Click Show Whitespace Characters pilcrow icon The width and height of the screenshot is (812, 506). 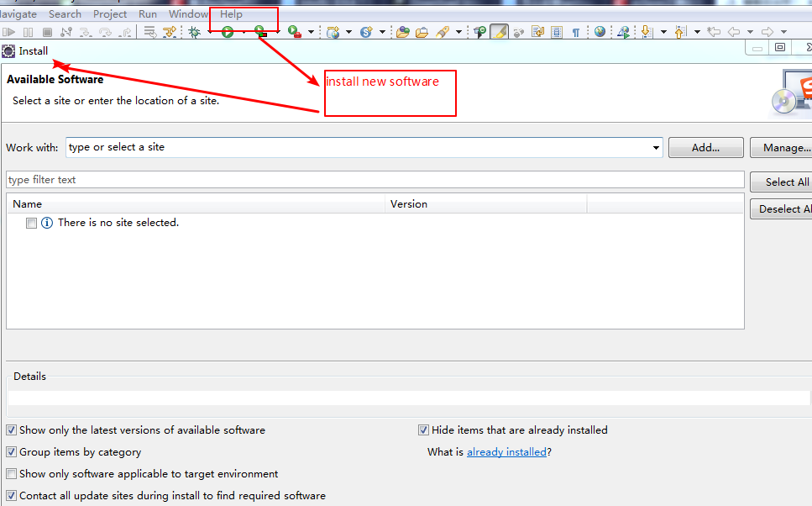pos(576,32)
